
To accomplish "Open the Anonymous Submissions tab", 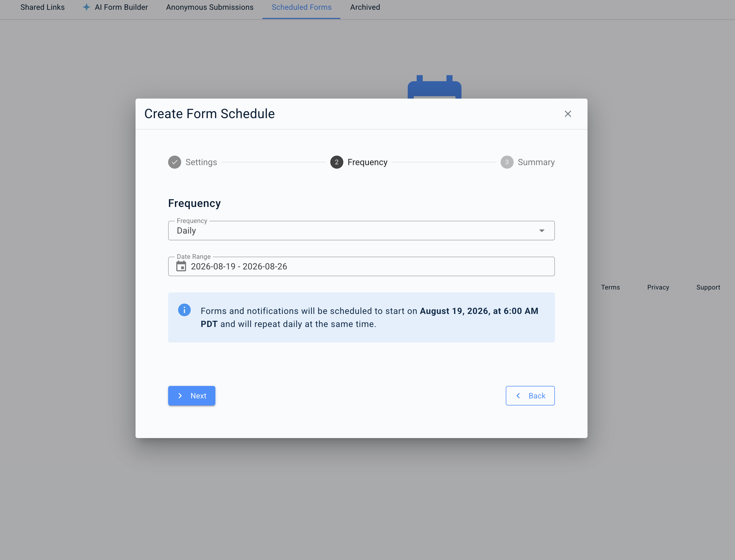I will pyautogui.click(x=210, y=7).
